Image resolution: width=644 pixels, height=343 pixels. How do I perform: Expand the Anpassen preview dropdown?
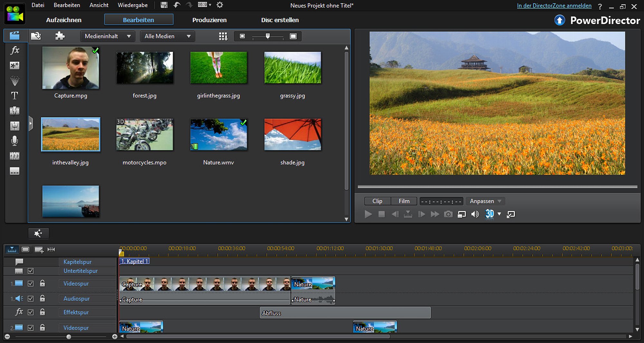click(485, 201)
